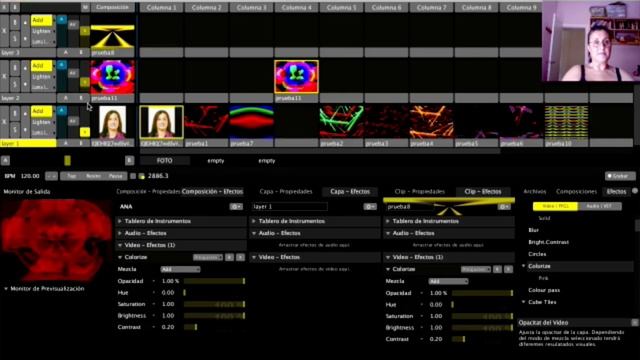The height and width of the screenshot is (360, 640).
Task: Select prueba11 clip in Columna 4
Action: click(296, 77)
